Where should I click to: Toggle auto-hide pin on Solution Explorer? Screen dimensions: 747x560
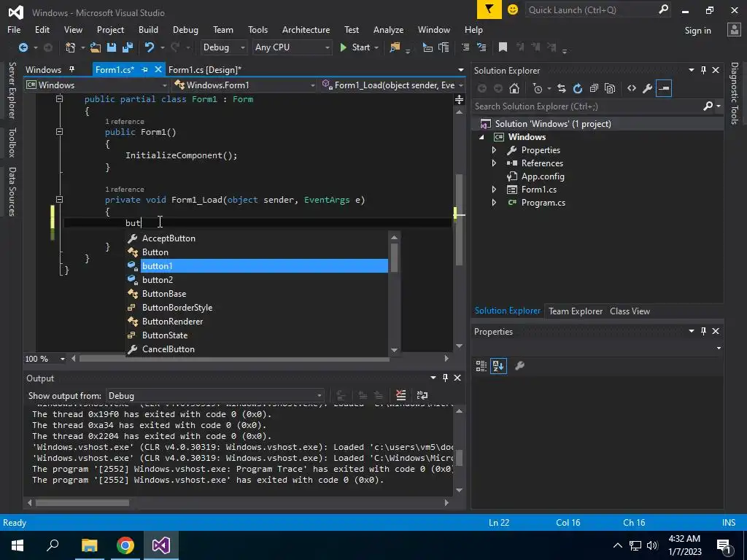(x=703, y=70)
